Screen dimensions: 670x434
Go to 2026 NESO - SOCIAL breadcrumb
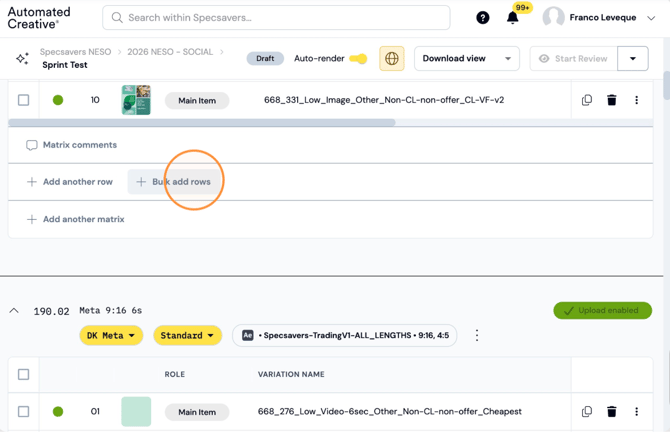170,52
